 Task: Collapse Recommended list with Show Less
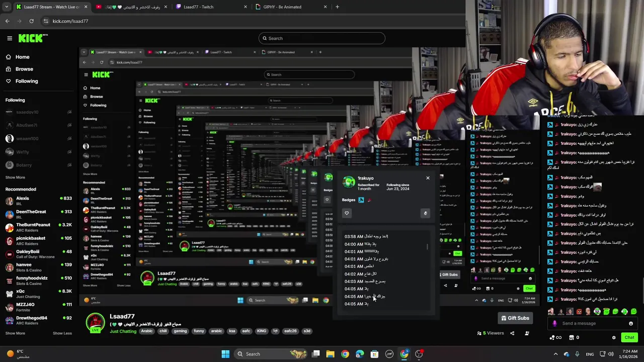pyautogui.click(x=62, y=333)
